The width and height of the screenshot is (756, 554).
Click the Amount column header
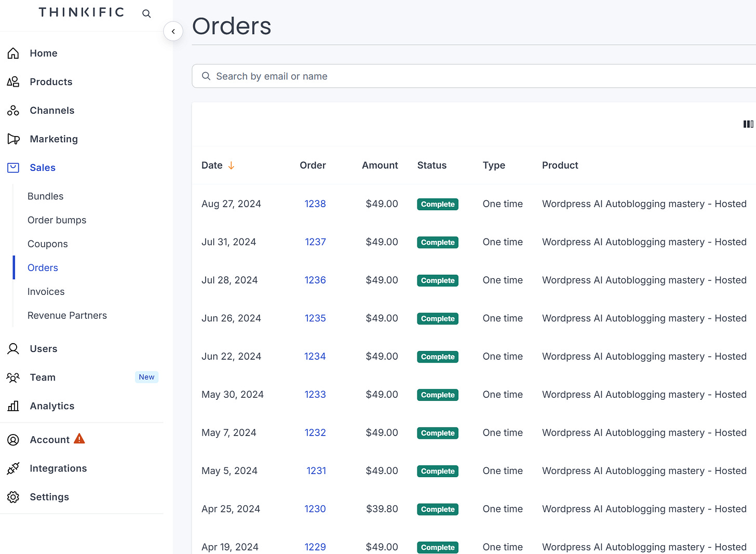point(380,165)
